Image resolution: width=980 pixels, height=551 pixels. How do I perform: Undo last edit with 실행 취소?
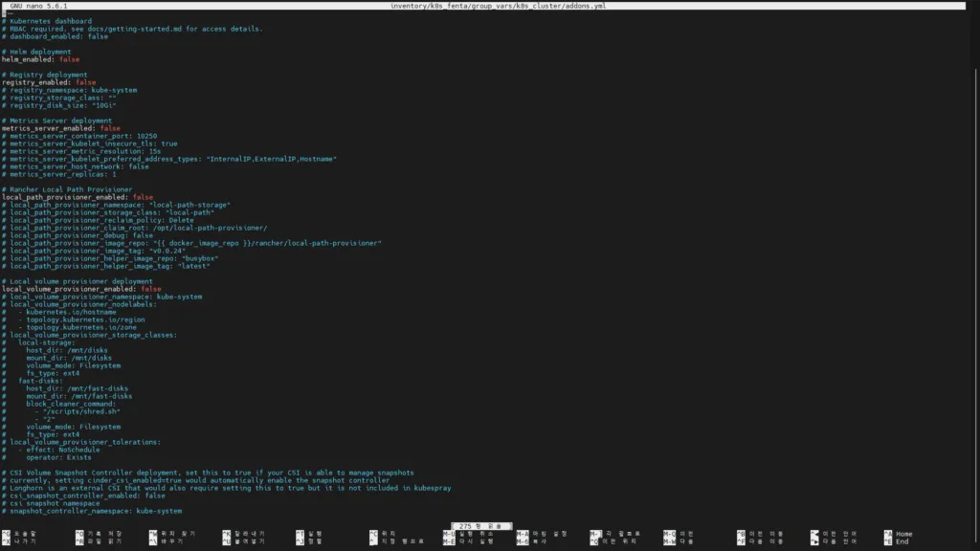471,533
